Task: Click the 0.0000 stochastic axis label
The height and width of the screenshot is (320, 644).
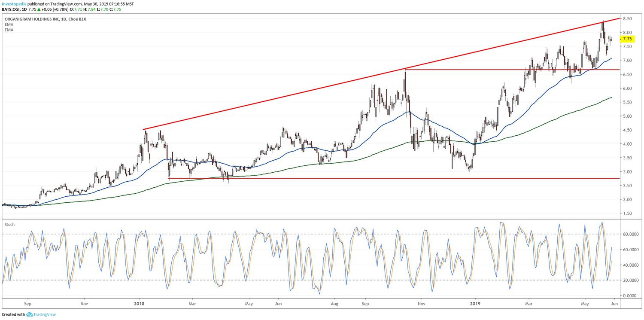Action: coord(629,296)
